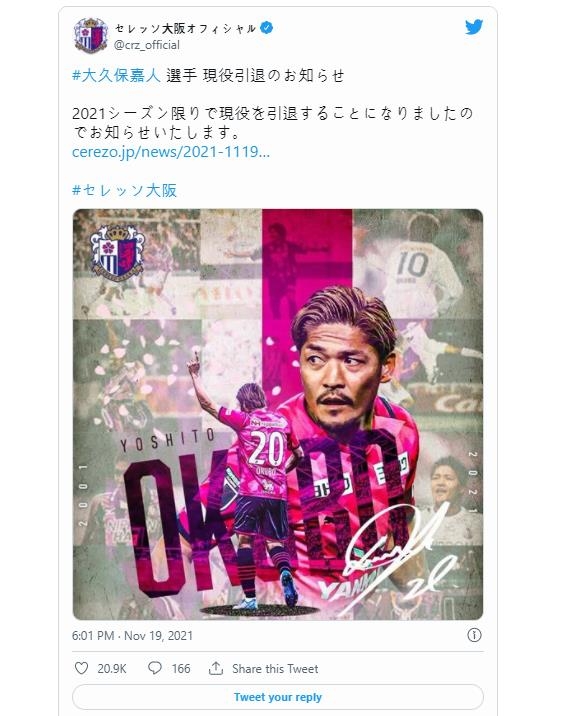Image resolution: width=566 pixels, height=716 pixels.
Task: Click the share upload arrow icon
Action: coord(215,668)
